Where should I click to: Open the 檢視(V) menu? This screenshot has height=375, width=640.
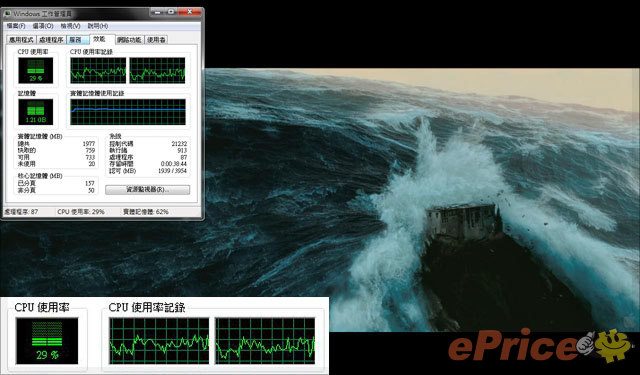pyautogui.click(x=70, y=26)
